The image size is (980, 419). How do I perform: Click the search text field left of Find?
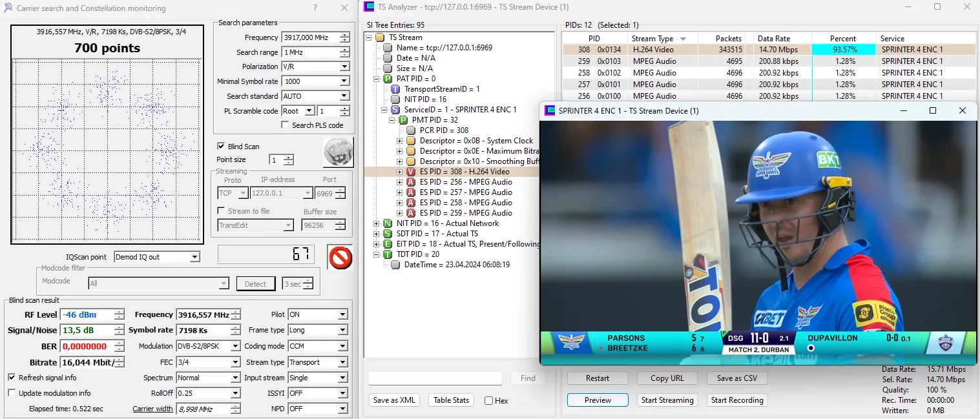click(435, 378)
